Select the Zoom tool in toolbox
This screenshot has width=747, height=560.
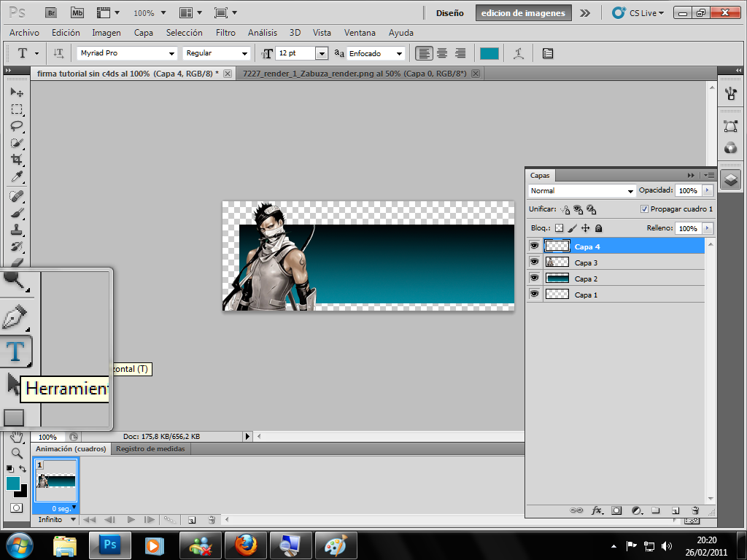17,453
